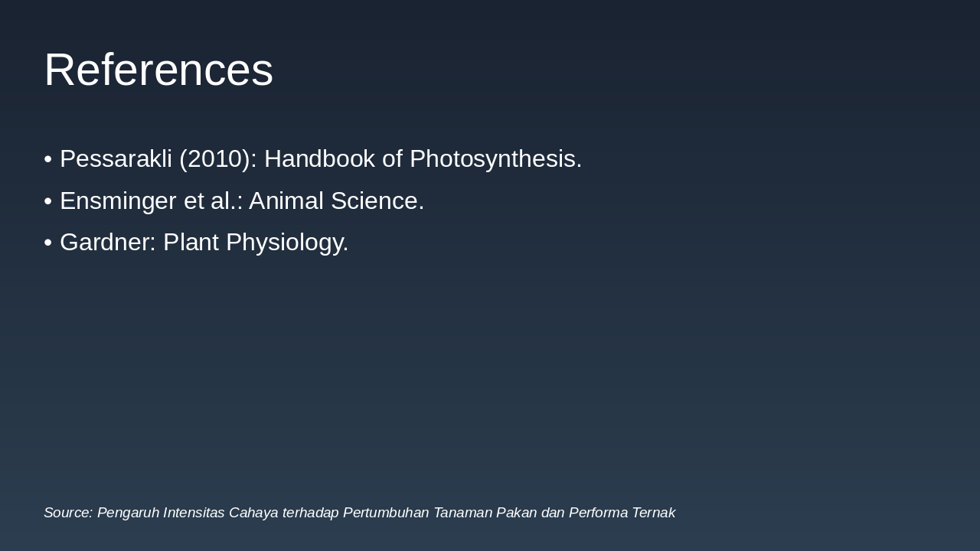Image resolution: width=980 pixels, height=551 pixels.
Task: Click "et al." in the second reference
Action: pyautogui.click(x=212, y=201)
